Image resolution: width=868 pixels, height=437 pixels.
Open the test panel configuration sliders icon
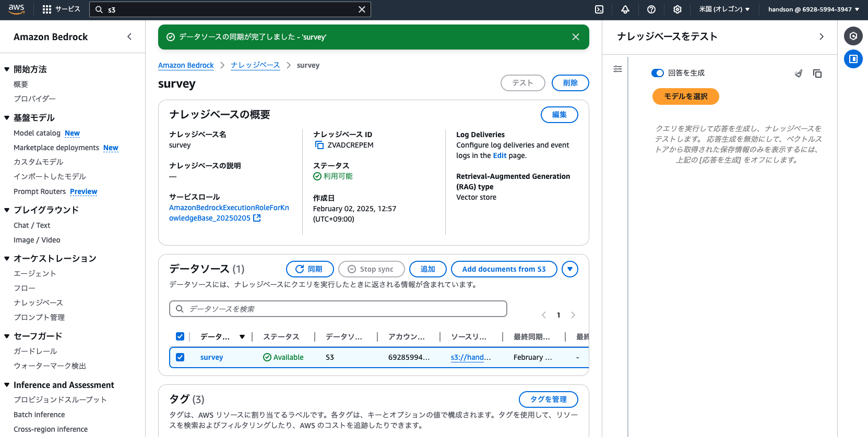click(x=617, y=69)
